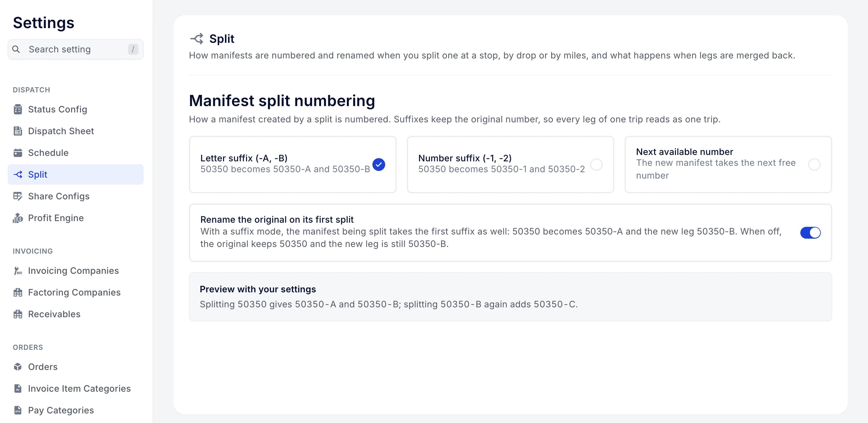Select the Number suffix radio option

[x=510, y=165]
